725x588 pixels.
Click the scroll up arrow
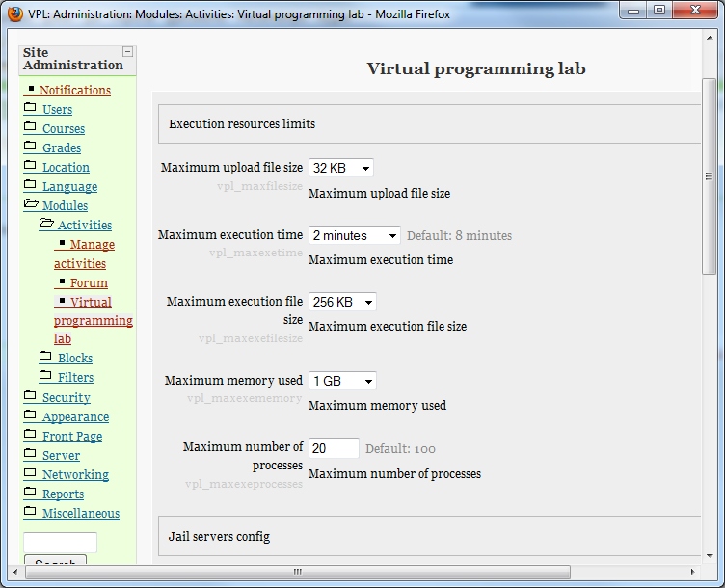(x=710, y=38)
